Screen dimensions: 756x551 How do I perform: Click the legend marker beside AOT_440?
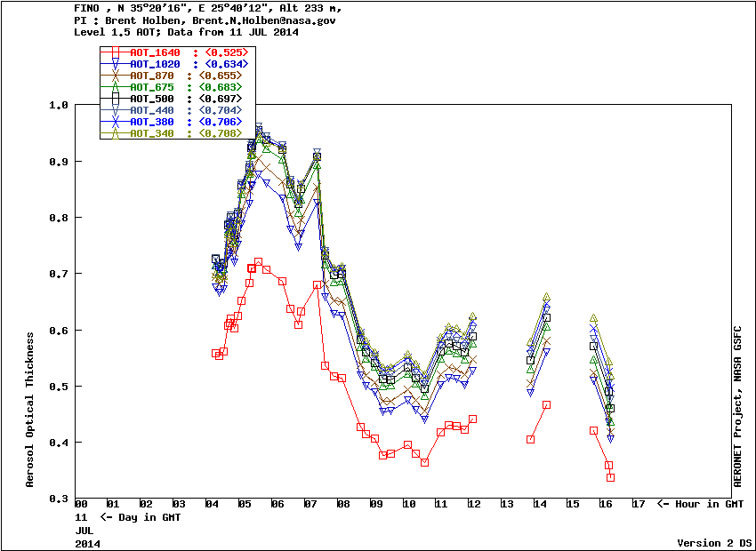click(x=114, y=110)
